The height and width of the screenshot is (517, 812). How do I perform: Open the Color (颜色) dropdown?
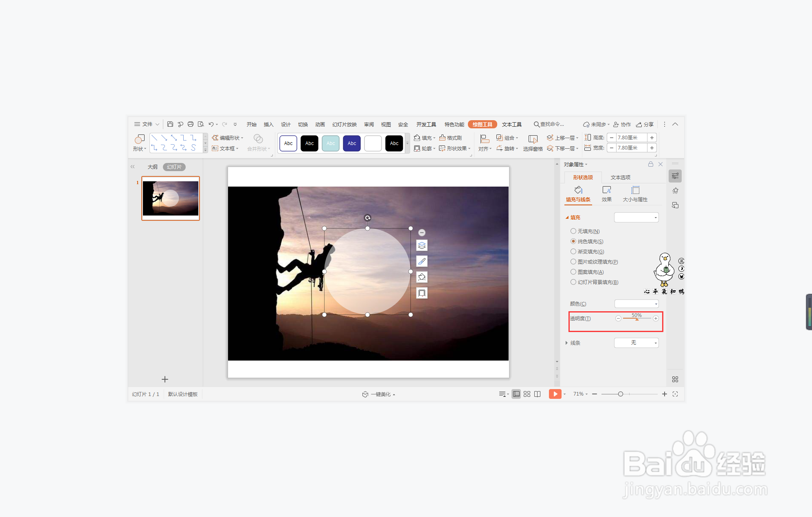636,304
